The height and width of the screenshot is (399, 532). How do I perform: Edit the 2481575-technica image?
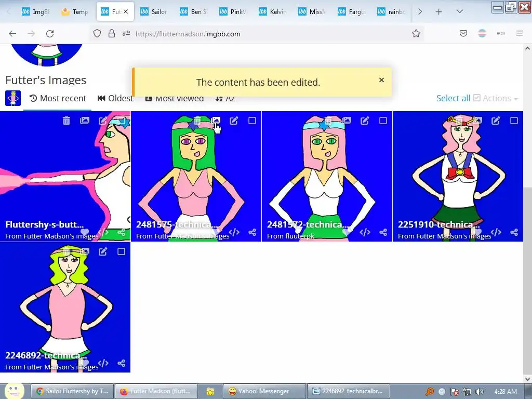(234, 121)
